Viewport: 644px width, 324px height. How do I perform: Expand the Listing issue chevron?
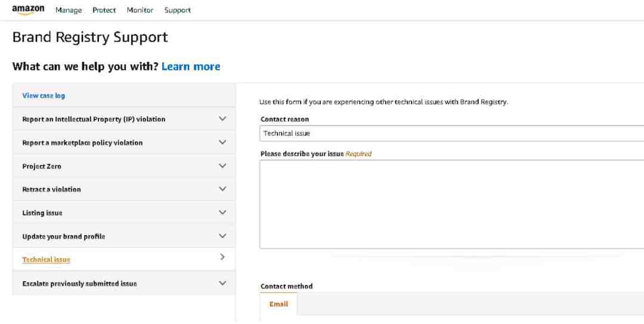click(222, 213)
